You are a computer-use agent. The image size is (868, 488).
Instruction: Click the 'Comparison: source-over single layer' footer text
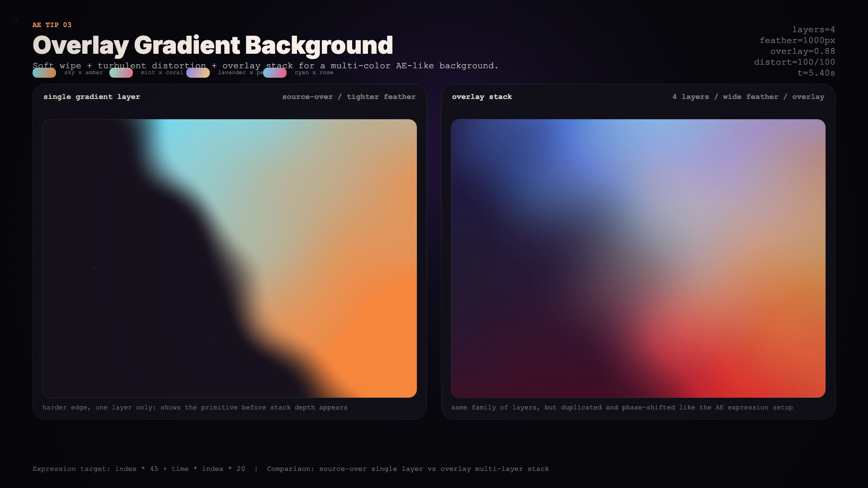point(408,469)
